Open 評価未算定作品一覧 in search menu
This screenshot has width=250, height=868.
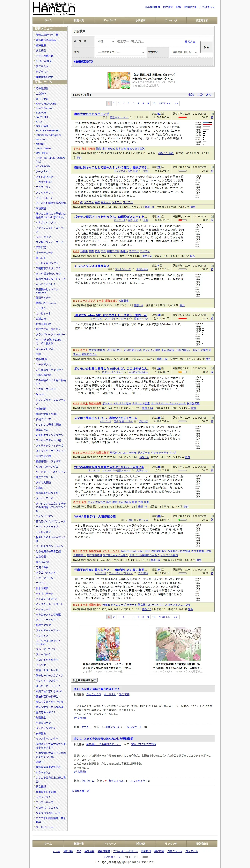(x=47, y=35)
